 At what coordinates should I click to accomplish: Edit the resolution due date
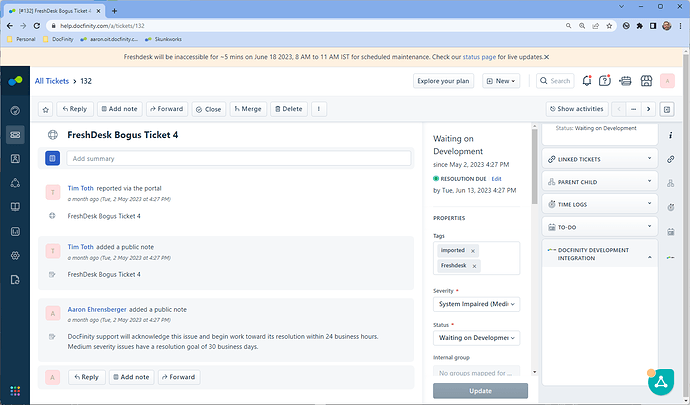496,179
